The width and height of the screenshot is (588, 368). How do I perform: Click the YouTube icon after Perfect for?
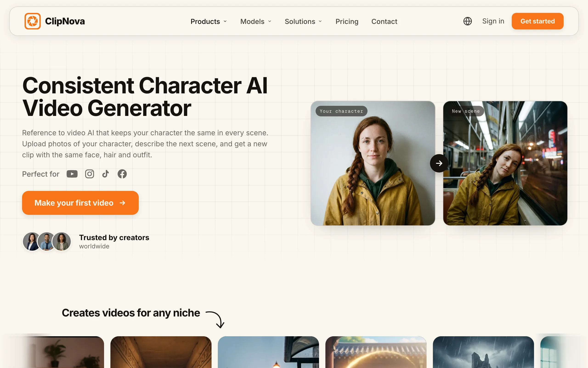72,174
